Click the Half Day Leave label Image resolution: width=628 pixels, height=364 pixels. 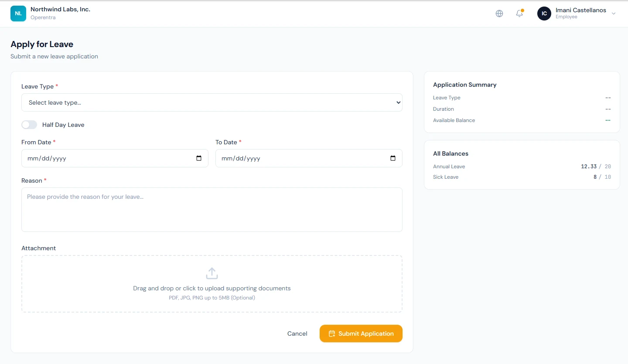point(63,125)
